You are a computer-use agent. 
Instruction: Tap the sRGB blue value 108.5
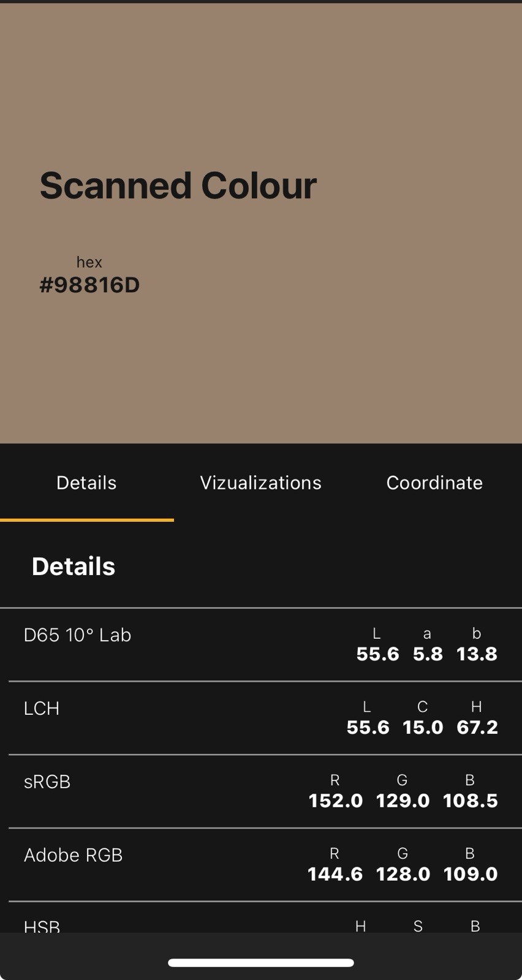tap(471, 801)
